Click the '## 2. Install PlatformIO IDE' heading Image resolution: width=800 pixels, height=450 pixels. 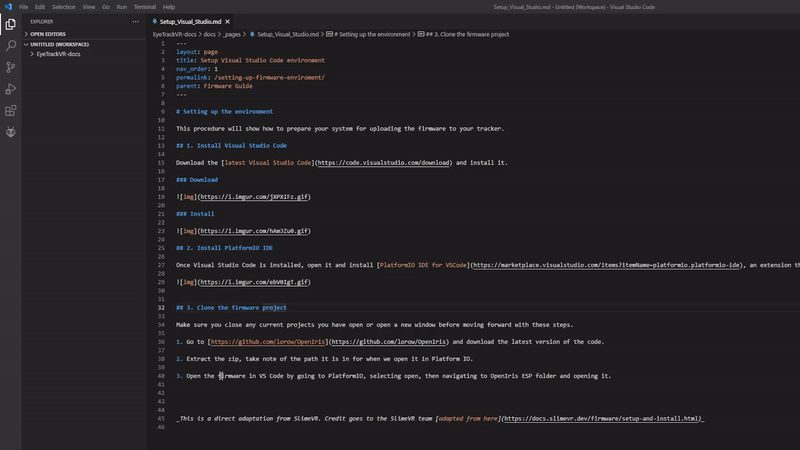coord(224,248)
